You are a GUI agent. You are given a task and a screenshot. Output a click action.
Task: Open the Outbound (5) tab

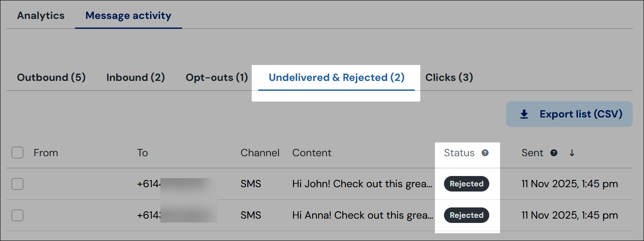pyautogui.click(x=51, y=77)
